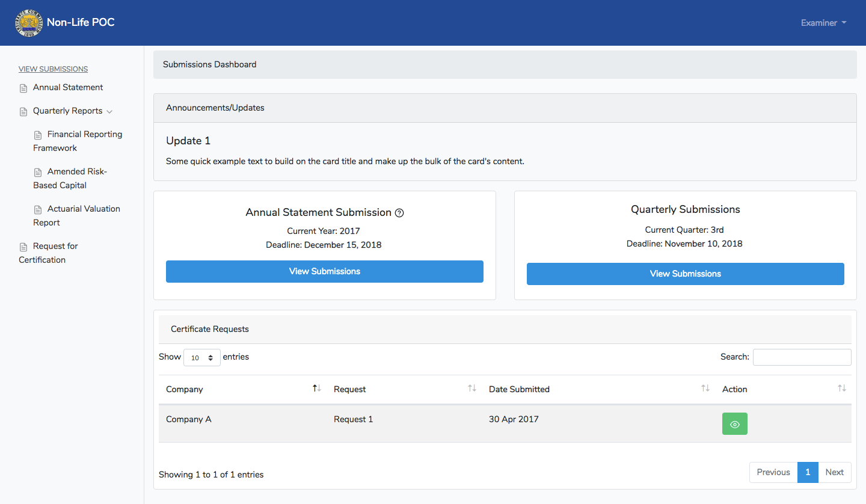Go to Request for Certification page
866x504 pixels.
[x=49, y=253]
